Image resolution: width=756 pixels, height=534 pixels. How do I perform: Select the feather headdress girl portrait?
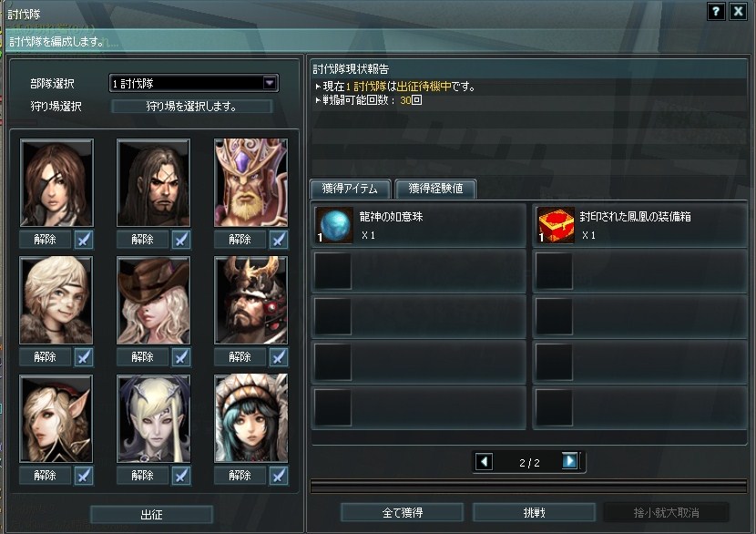[250, 418]
